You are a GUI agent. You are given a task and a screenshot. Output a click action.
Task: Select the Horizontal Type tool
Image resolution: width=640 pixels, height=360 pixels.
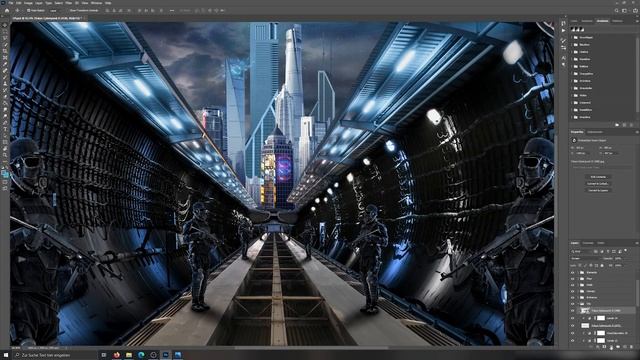pyautogui.click(x=5, y=129)
